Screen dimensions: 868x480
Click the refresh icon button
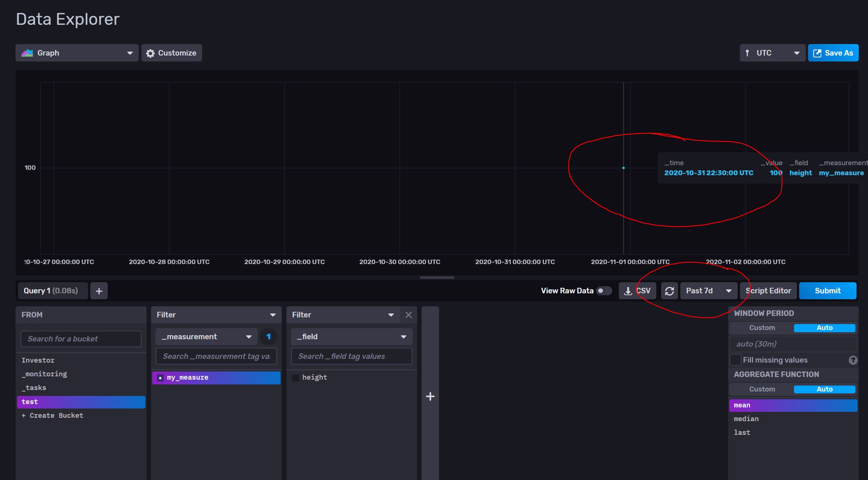[669, 291]
